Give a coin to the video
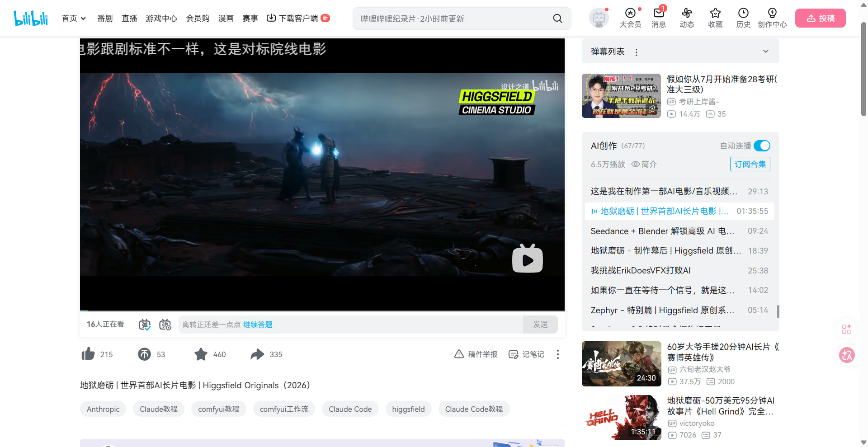 tap(144, 354)
